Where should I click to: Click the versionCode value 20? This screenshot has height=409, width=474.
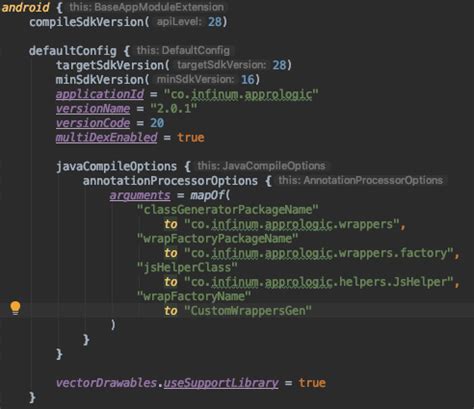point(157,123)
